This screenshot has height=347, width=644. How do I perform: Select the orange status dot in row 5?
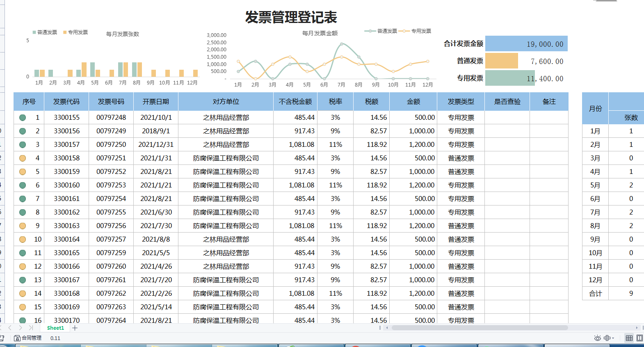click(x=23, y=172)
